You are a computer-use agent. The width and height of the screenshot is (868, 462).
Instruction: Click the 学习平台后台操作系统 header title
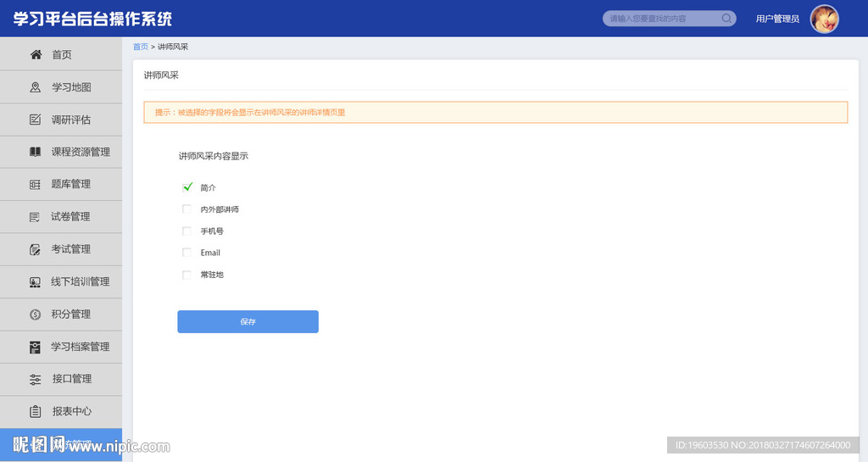tap(92, 19)
